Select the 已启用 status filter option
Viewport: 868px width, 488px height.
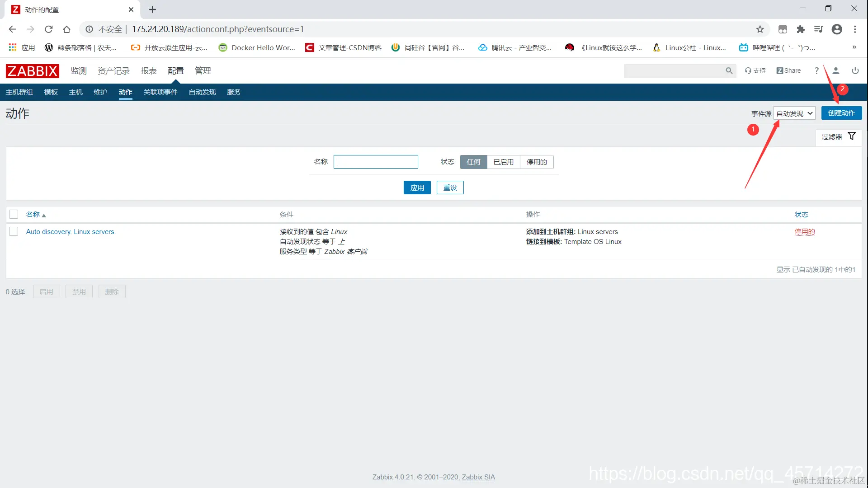503,162
